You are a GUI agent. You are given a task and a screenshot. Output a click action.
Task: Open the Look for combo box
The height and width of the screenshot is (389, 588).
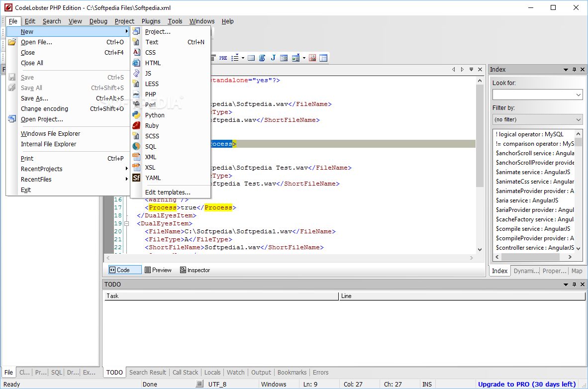pyautogui.click(x=578, y=95)
